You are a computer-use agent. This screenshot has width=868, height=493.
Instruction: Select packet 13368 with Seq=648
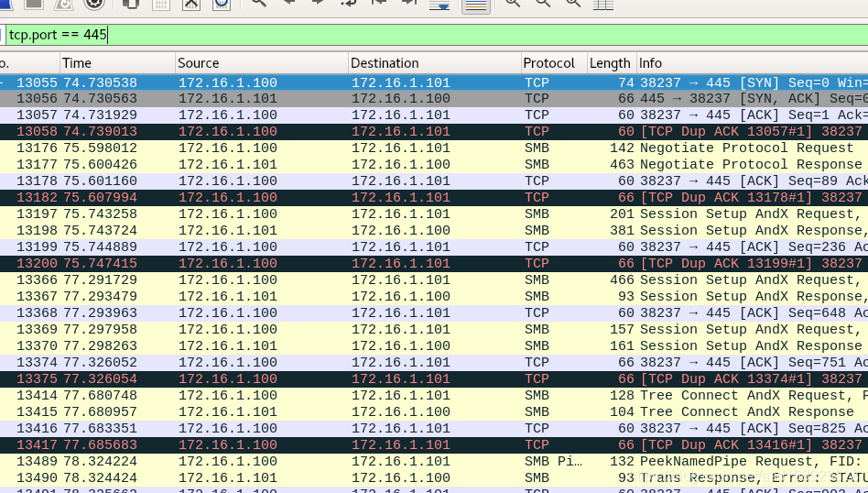(434, 313)
